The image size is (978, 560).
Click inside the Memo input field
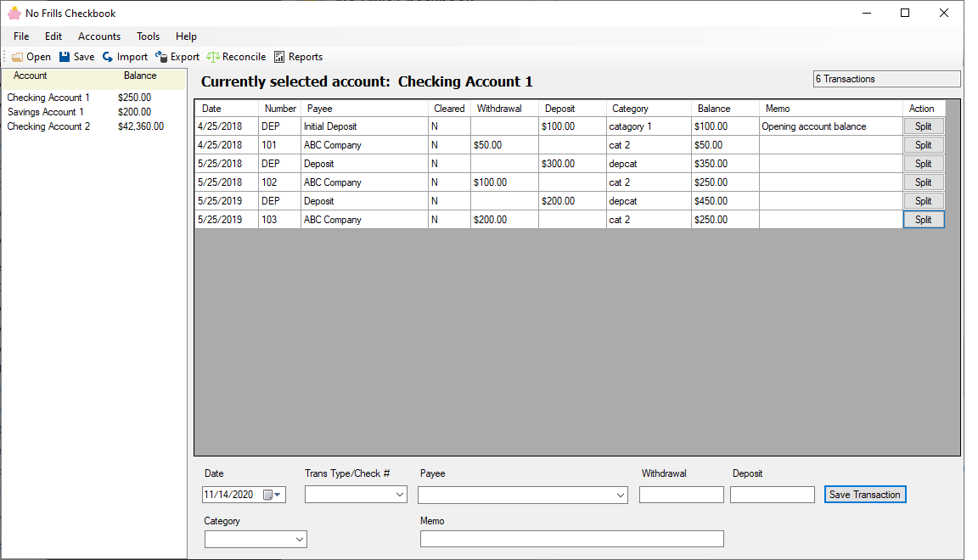571,538
